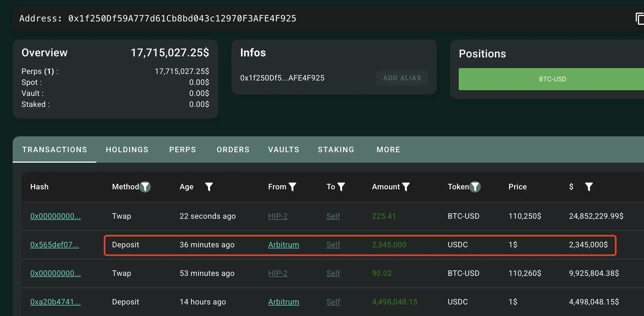Open the From column filter
The width and height of the screenshot is (644, 316).
point(292,187)
